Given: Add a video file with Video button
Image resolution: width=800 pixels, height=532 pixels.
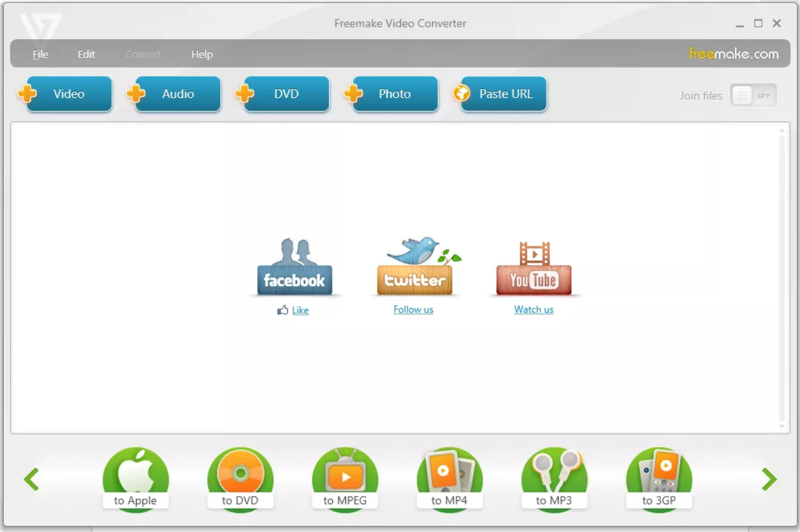Looking at the screenshot, I should point(64,94).
